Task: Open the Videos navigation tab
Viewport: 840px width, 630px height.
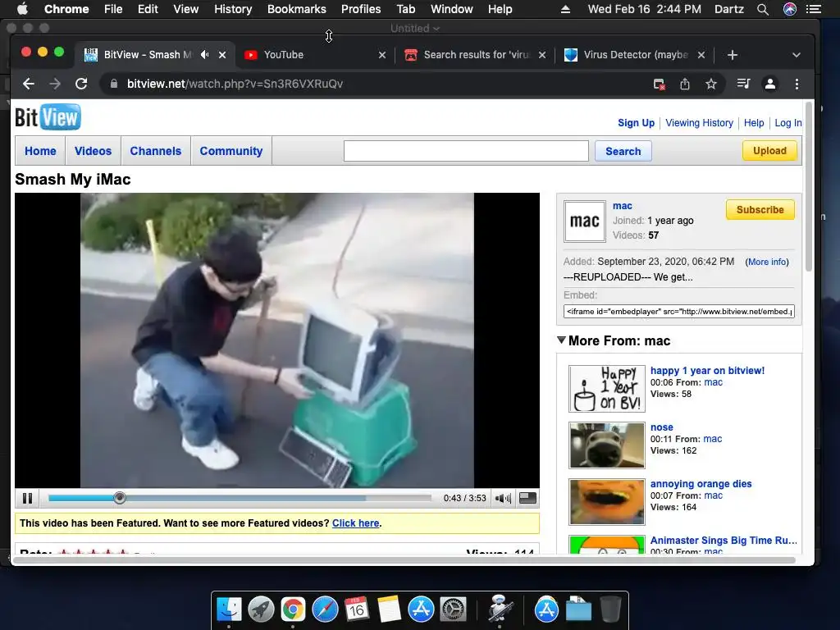Action: click(x=93, y=151)
